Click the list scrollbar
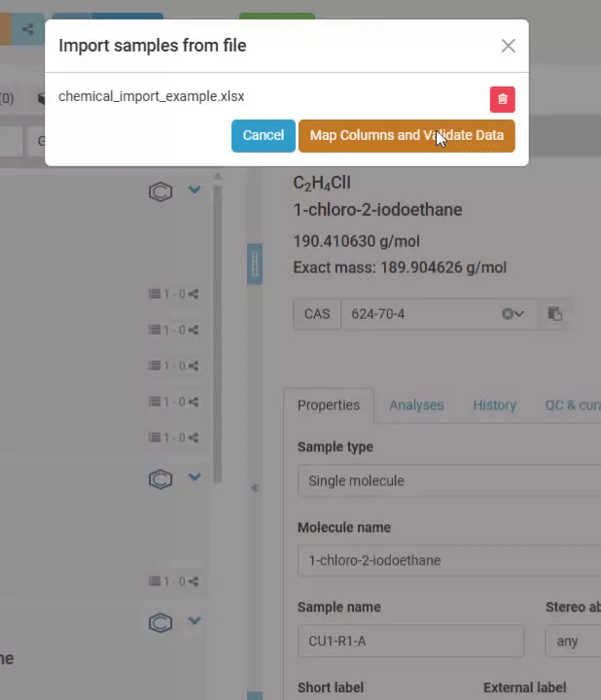Screen dimensions: 601x700 tap(218, 332)
